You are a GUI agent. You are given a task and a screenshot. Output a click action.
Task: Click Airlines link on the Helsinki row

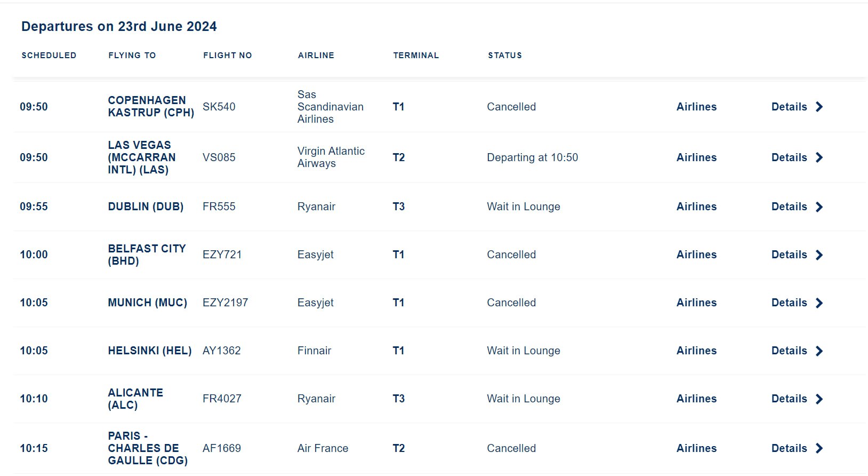pyautogui.click(x=696, y=351)
